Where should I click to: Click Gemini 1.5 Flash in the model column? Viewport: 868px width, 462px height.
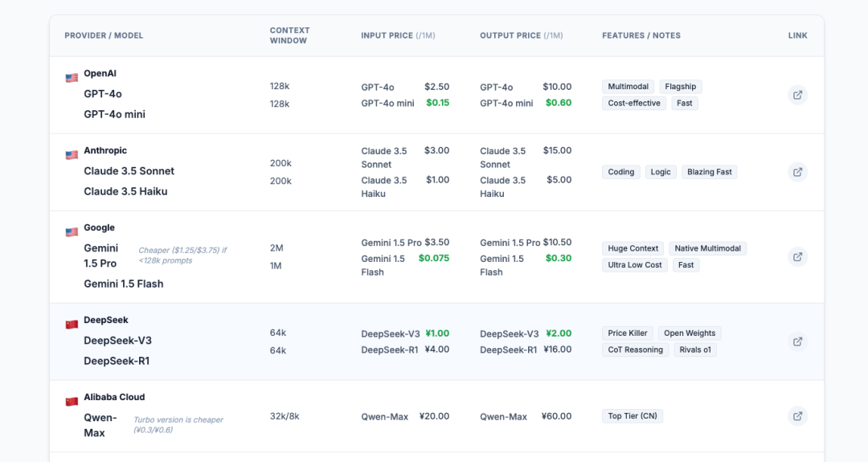(124, 284)
